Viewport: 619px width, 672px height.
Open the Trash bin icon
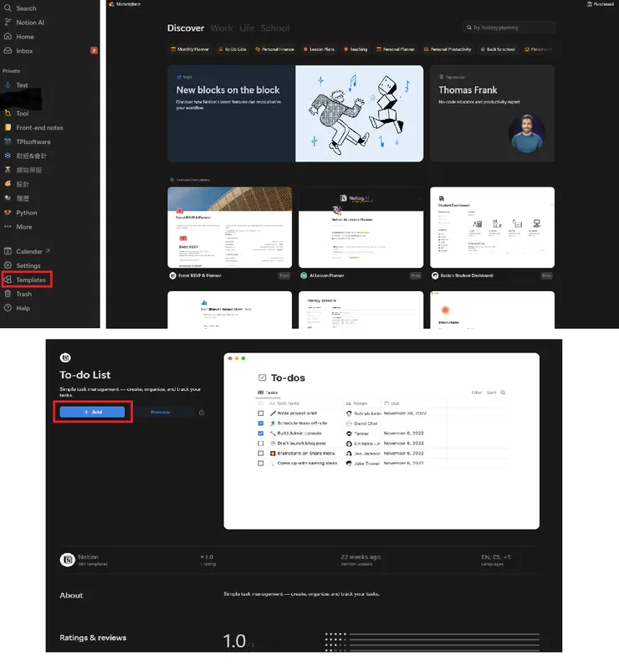8,294
